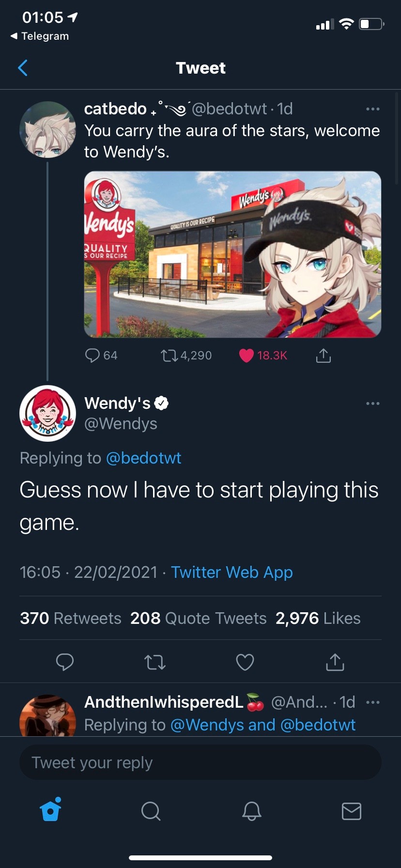The image size is (401, 868).
Task: Retweet the Wendy's reply tweet
Action: pos(155,662)
